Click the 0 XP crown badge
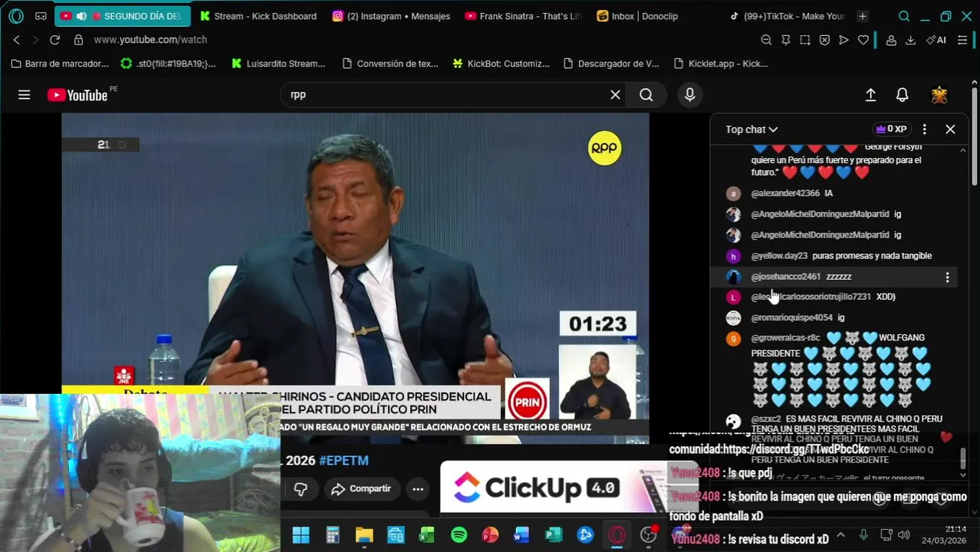Image resolution: width=980 pixels, height=552 pixels. tap(891, 129)
